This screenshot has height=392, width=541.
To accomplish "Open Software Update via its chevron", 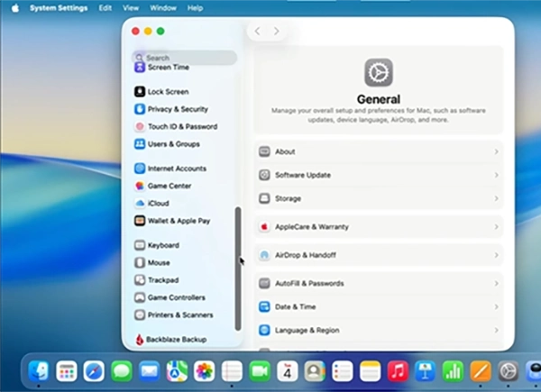I will 496,175.
